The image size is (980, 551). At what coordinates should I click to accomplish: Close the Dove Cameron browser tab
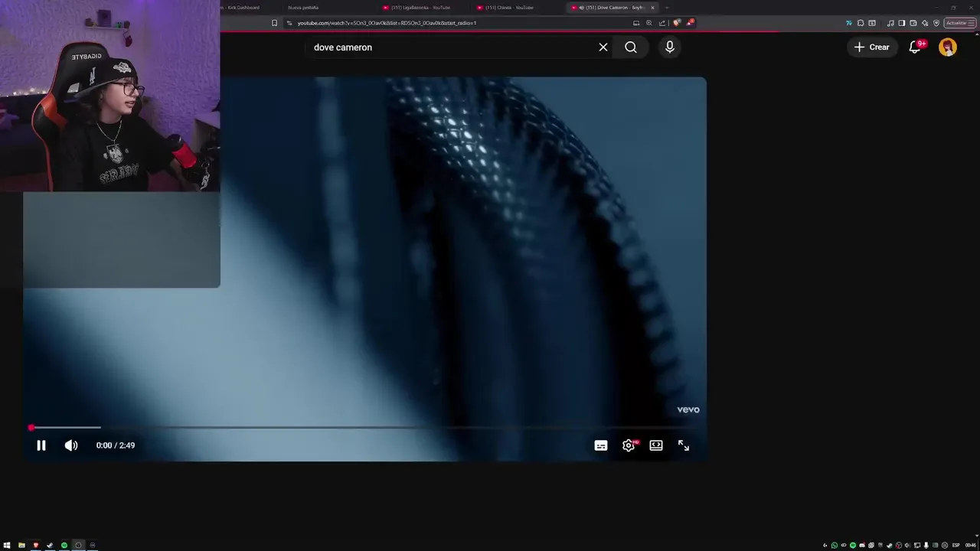pyautogui.click(x=652, y=8)
